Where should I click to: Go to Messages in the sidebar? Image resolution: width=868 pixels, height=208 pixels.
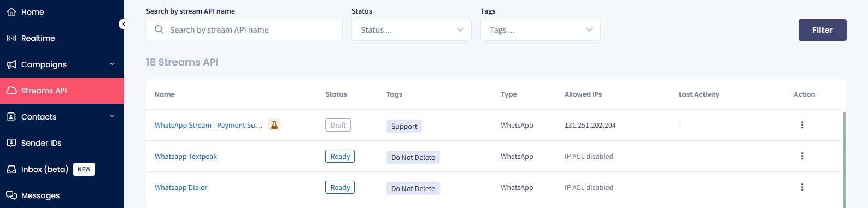[x=62, y=195]
